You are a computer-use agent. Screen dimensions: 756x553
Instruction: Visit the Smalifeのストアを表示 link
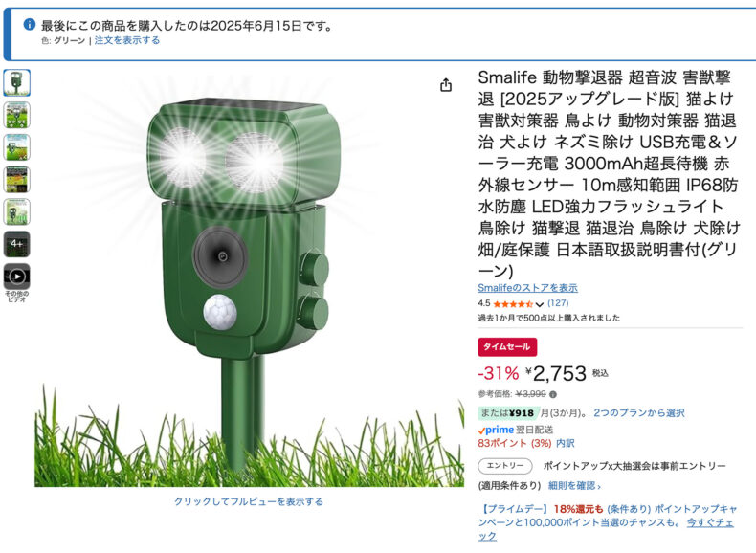click(x=527, y=288)
